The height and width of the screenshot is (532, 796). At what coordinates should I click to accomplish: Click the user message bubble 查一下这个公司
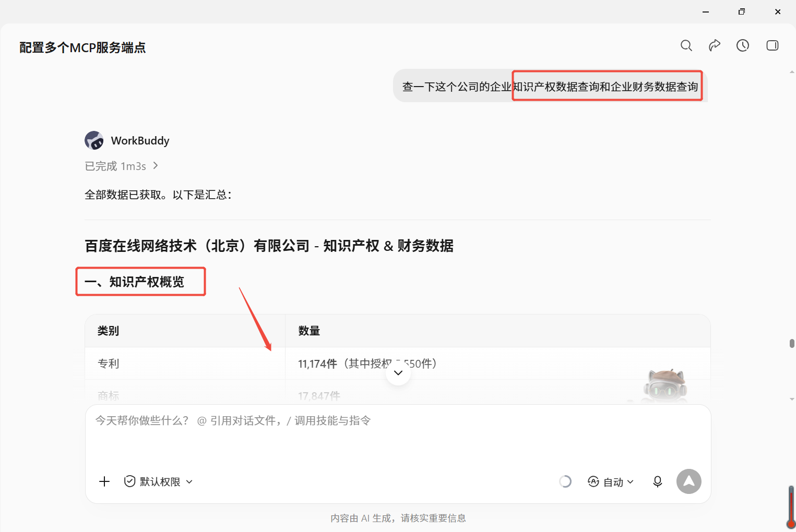click(550, 86)
